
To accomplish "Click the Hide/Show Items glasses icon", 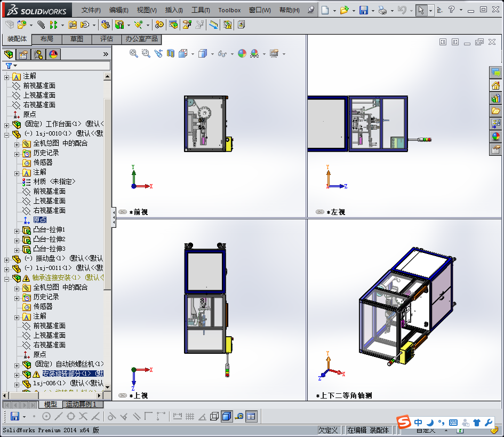I will (x=222, y=54).
